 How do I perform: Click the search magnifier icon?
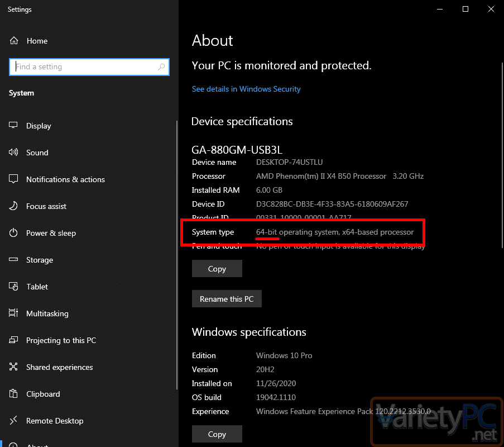pos(161,66)
